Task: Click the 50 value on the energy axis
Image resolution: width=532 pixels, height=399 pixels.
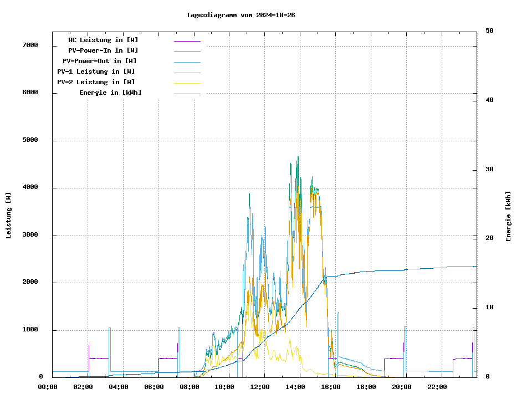Action: (489, 31)
